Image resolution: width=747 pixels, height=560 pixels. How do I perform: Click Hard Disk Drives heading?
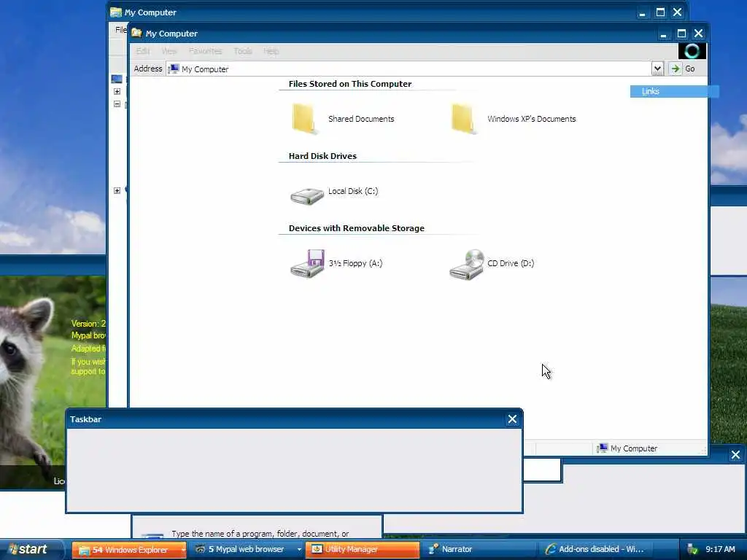coord(322,156)
